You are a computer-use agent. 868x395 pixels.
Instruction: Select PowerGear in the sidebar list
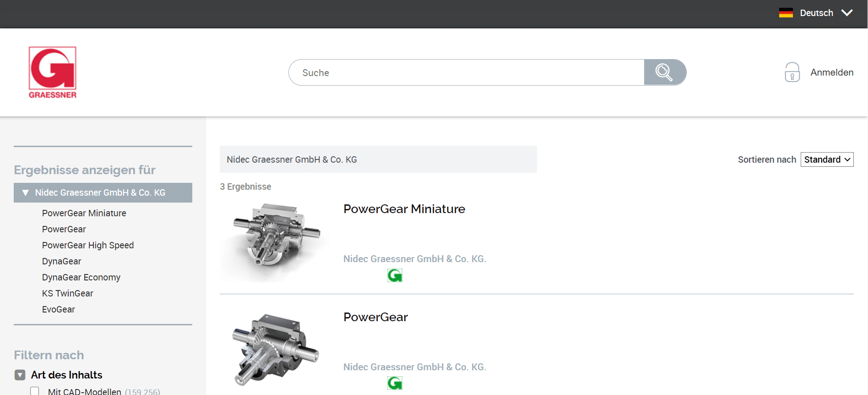click(x=64, y=229)
